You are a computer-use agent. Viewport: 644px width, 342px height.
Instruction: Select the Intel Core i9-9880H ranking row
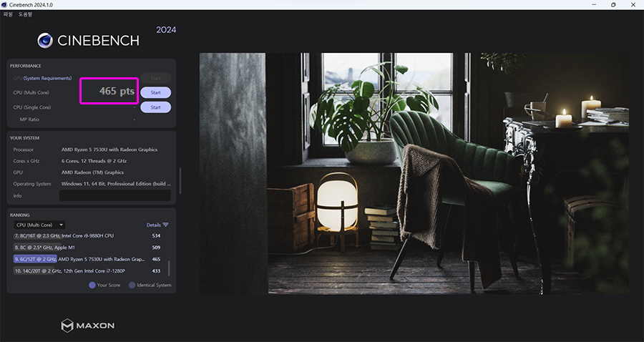coord(87,236)
